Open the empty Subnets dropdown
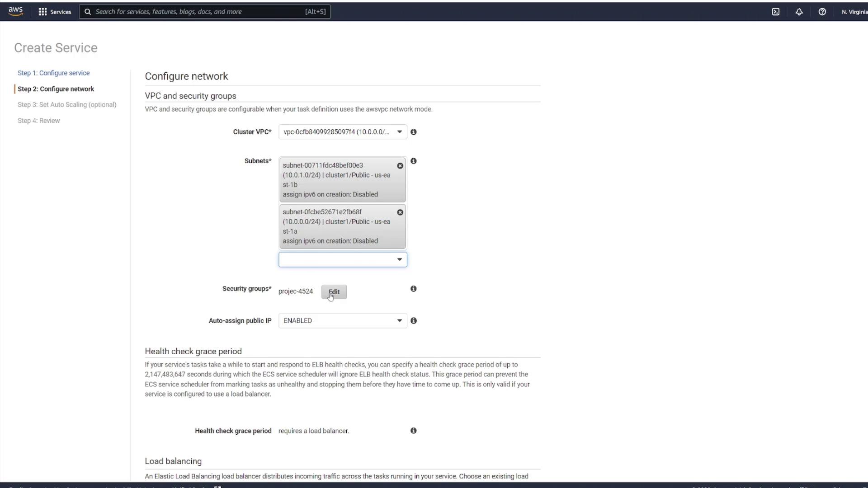The height and width of the screenshot is (488, 868). pyautogui.click(x=343, y=260)
